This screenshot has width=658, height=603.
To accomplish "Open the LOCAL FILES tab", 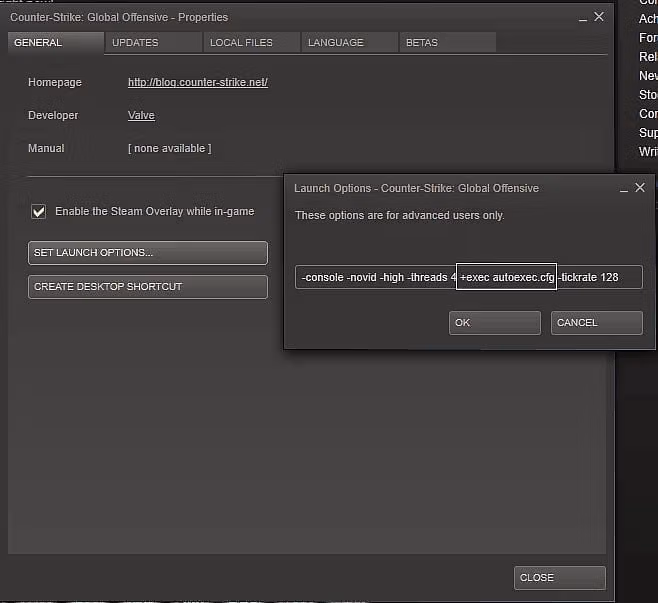I will (252, 42).
